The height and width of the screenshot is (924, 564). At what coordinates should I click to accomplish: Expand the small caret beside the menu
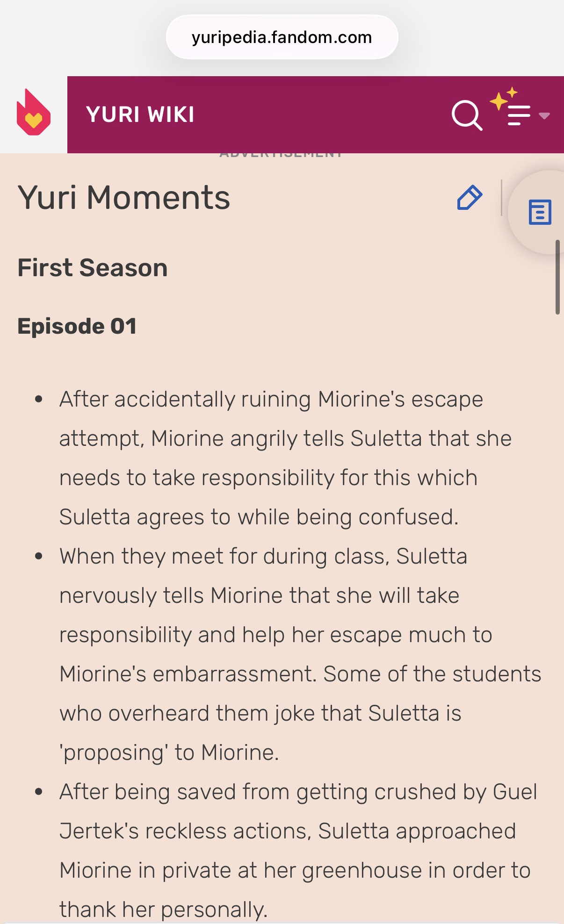pyautogui.click(x=544, y=115)
